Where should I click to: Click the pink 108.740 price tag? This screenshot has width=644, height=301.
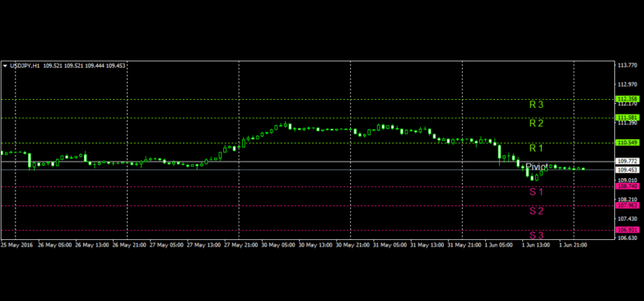pos(628,186)
